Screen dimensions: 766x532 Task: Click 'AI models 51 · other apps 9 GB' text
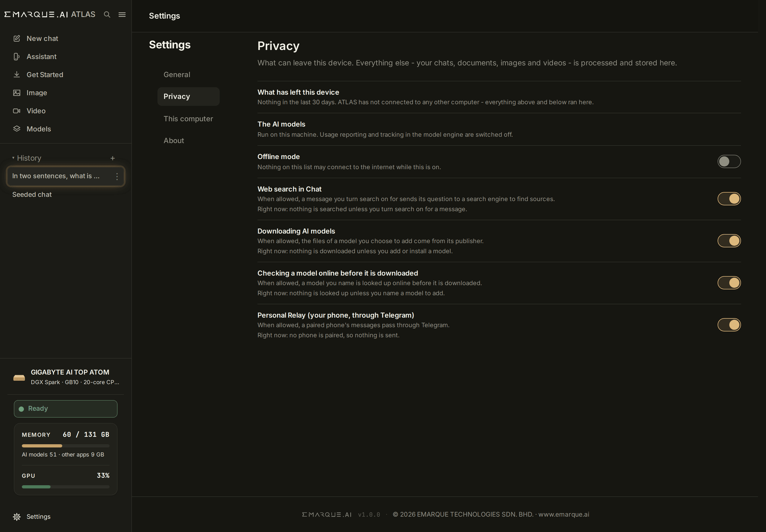(x=63, y=455)
